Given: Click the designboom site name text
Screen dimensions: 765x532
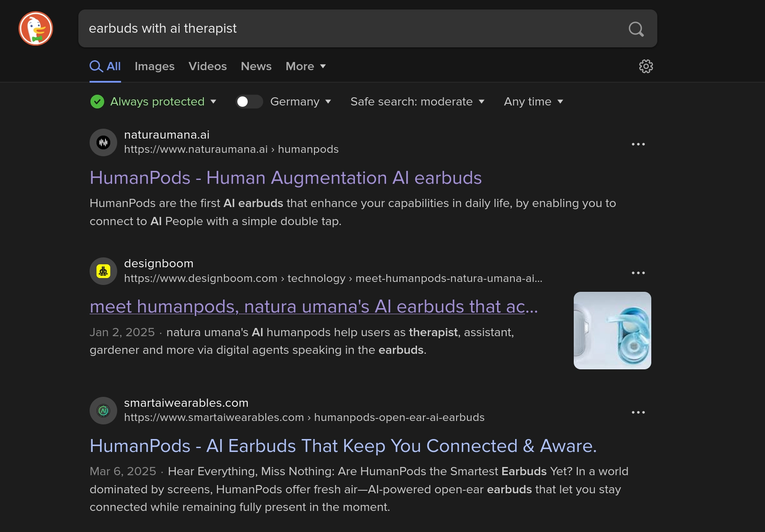Looking at the screenshot, I should click(159, 263).
